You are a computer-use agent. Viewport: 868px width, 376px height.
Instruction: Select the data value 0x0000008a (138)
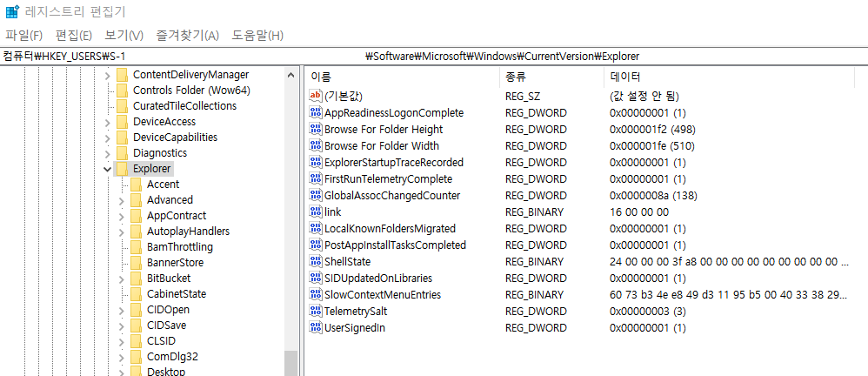(652, 196)
